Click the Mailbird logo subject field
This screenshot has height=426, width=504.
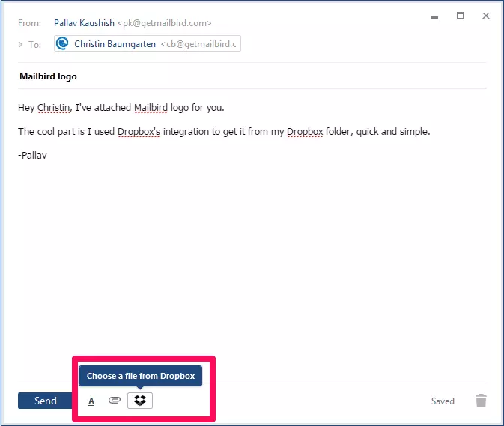pos(252,76)
